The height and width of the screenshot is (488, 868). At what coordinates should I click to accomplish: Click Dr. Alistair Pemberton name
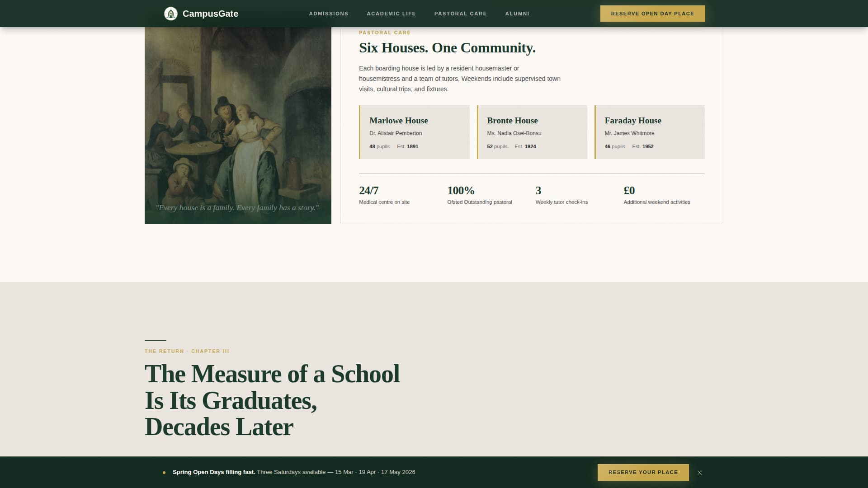396,133
